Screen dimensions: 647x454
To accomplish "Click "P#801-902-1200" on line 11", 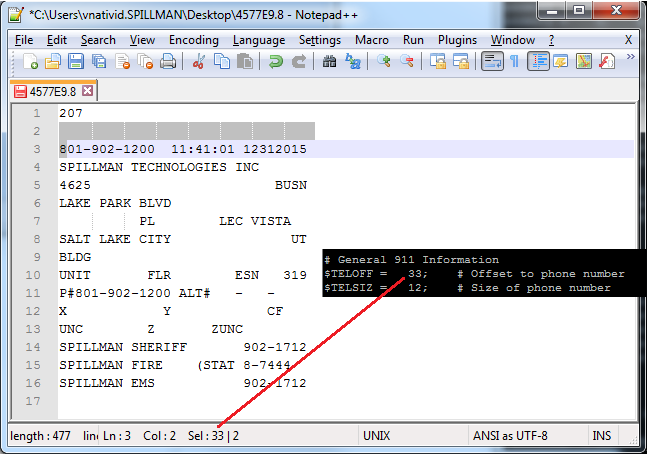I will 115,293.
